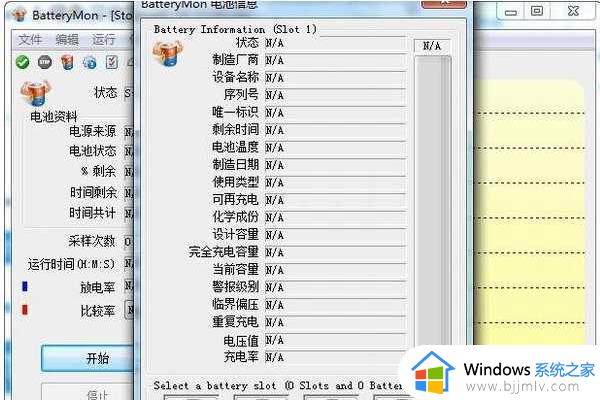Click the 当前容量 value field
The width and height of the screenshot is (600, 400).
(335, 270)
